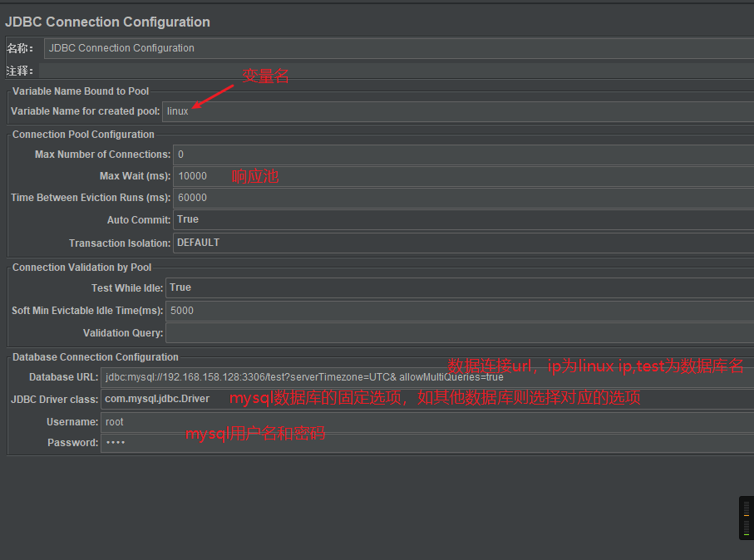The width and height of the screenshot is (754, 560).
Task: Click the 注释 comments input field
Action: point(394,71)
